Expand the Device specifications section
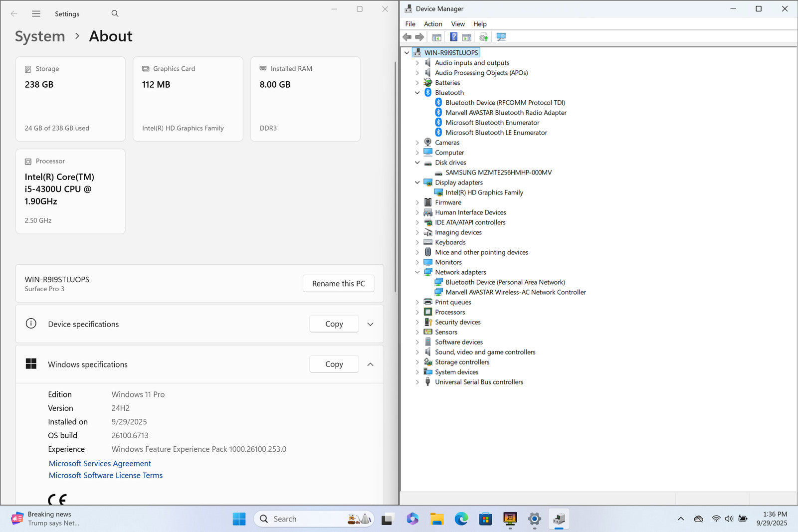798x532 pixels. click(x=370, y=324)
